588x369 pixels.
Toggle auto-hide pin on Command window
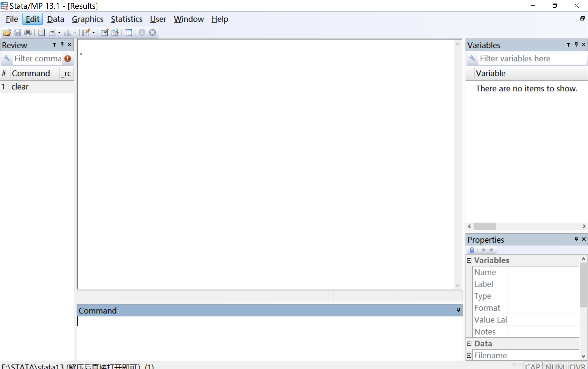[458, 310]
